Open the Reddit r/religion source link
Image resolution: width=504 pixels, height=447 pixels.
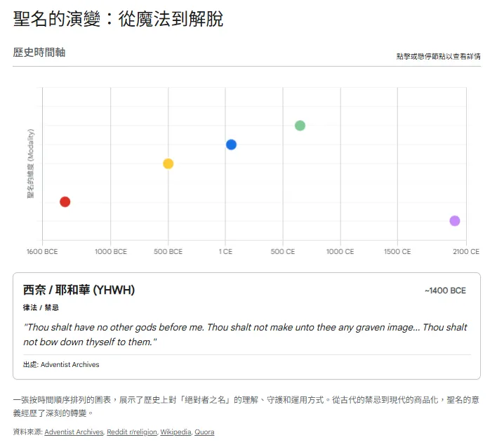(x=132, y=432)
